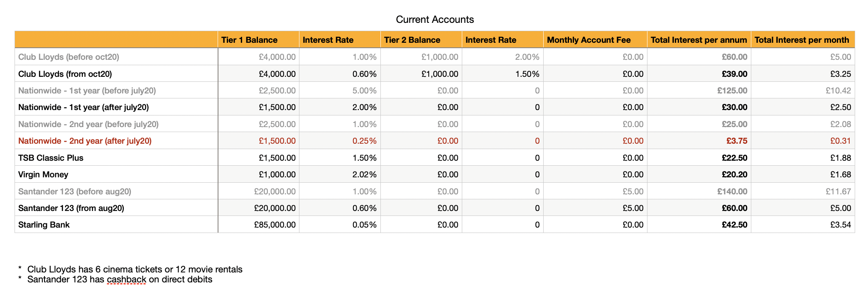The height and width of the screenshot is (299, 868).
Task: Select Santander 123 (before aug20) label
Action: coord(75,191)
